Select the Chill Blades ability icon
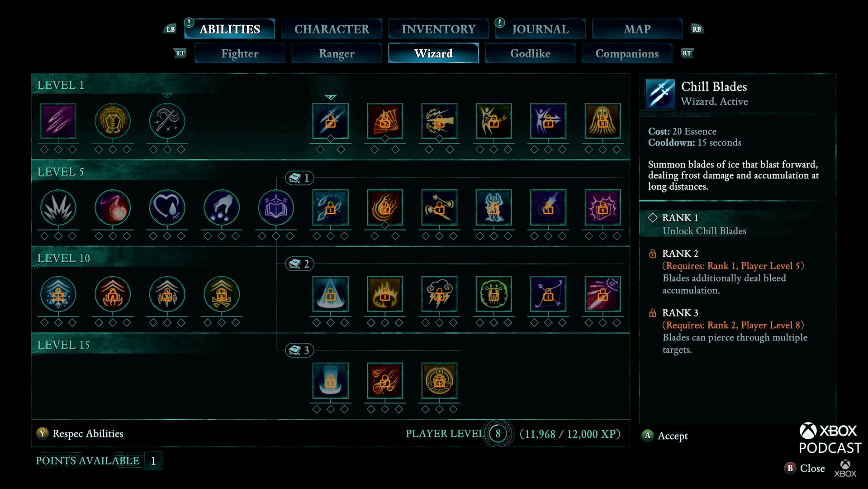Screen dimensions: 868x489 (x=330, y=121)
